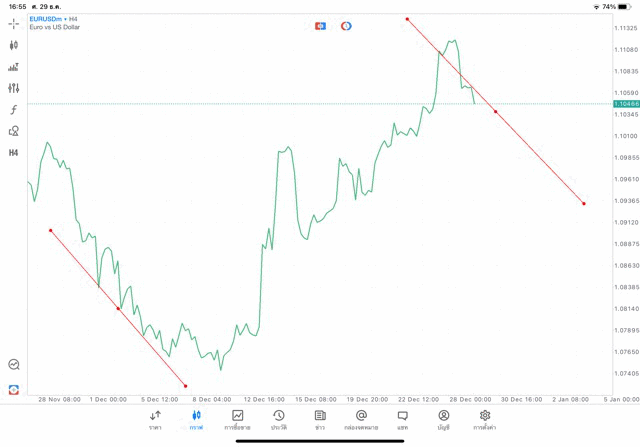Tap the round blue-red indicator icon
Image resolution: width=640 pixels, height=447 pixels.
point(346,26)
